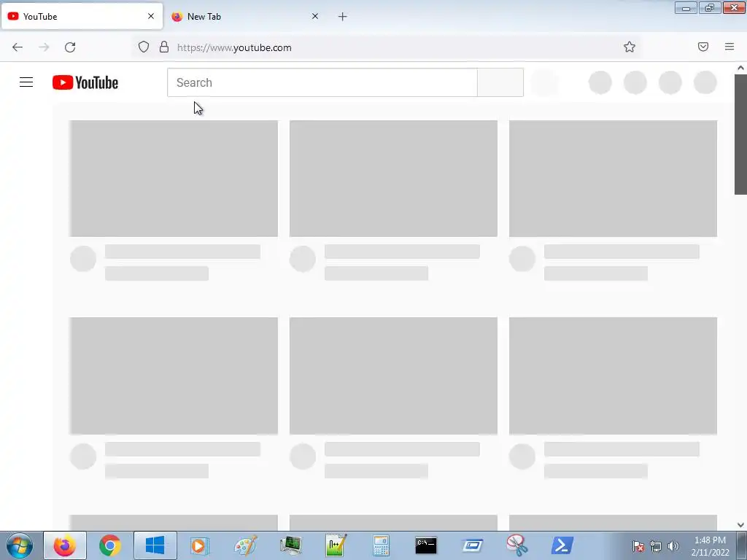Minimize the Firefox window
Screen dimensions: 747x560
(686, 8)
